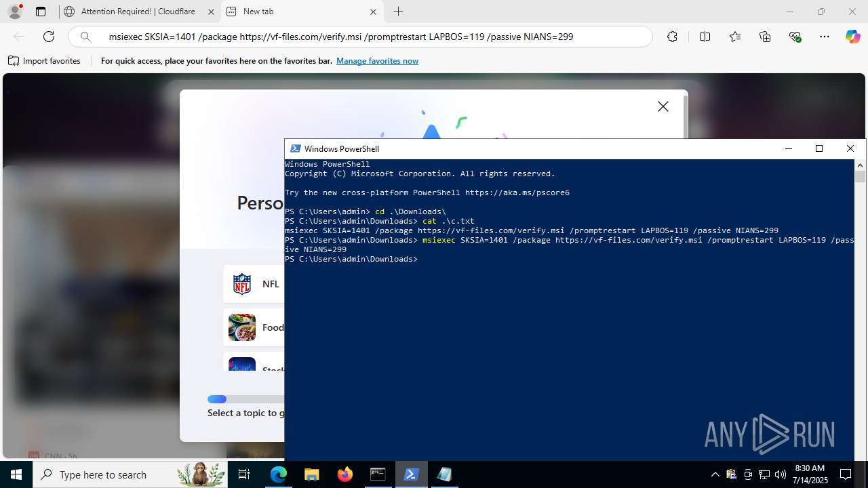Open the Notepad taskbar icon

pos(444,474)
